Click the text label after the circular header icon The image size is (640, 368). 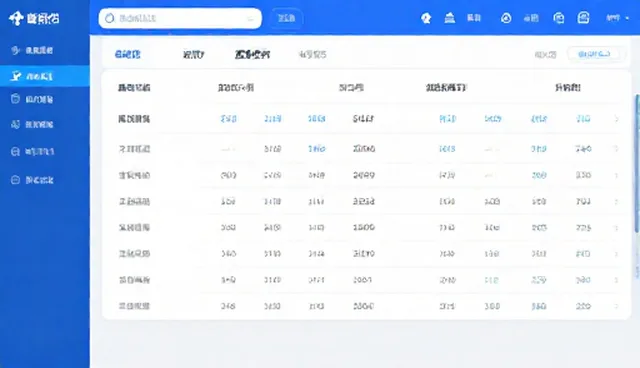[x=531, y=18]
